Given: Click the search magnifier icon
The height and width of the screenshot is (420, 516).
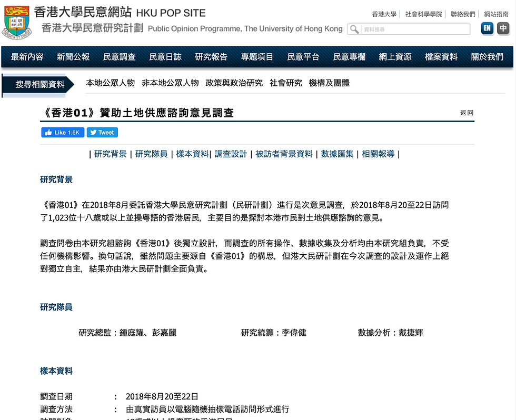Looking at the screenshot, I should click(354, 29).
